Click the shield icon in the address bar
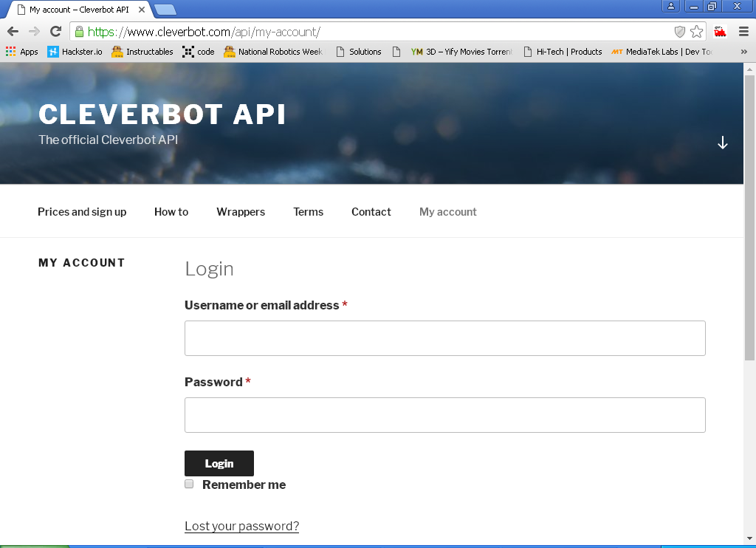Image resolution: width=756 pixels, height=548 pixels. [x=680, y=32]
